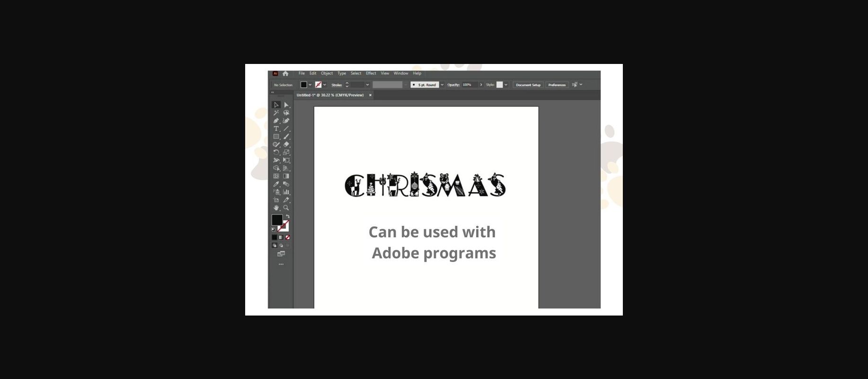This screenshot has height=379, width=868.
Task: Click Preferences button
Action: coord(557,85)
